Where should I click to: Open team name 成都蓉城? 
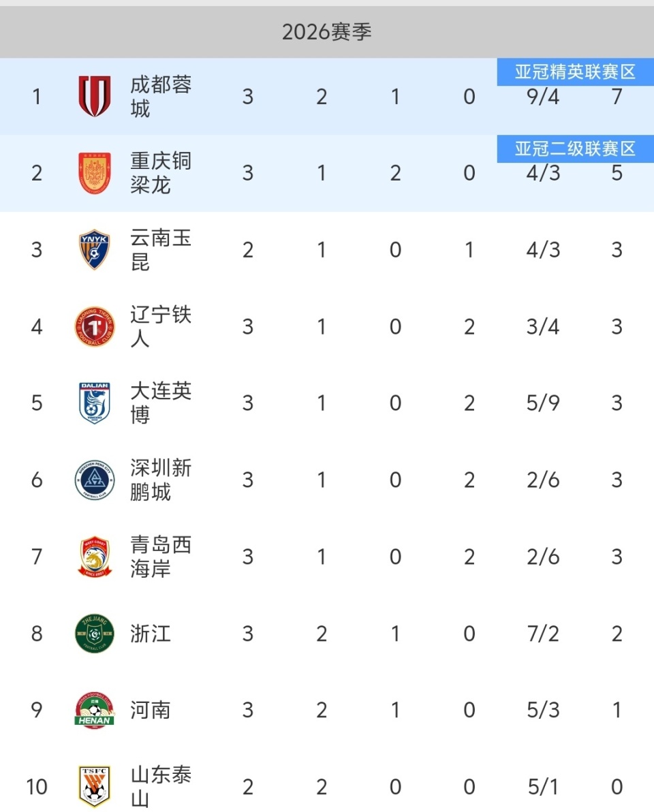161,96
